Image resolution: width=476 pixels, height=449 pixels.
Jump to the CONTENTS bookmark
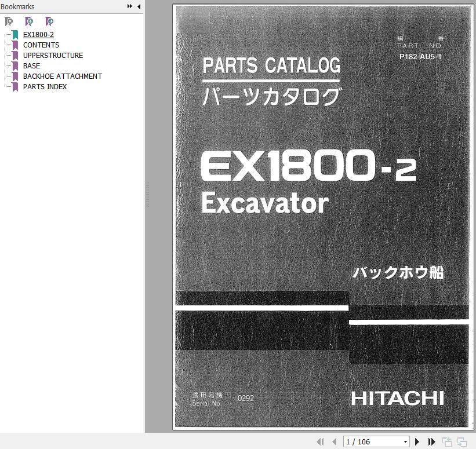point(41,45)
